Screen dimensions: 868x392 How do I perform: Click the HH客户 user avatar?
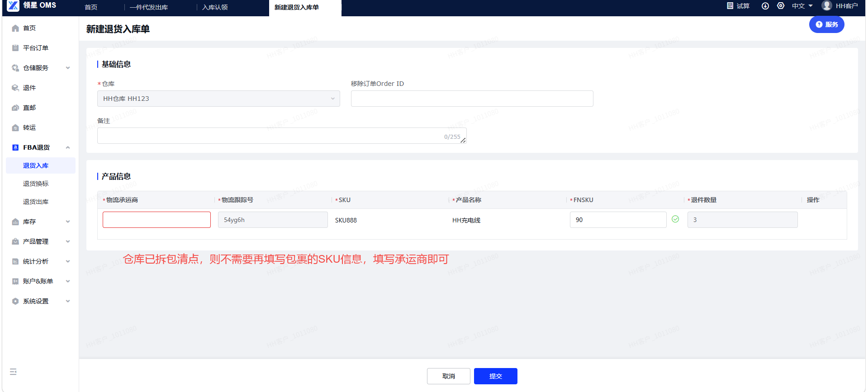coord(827,5)
